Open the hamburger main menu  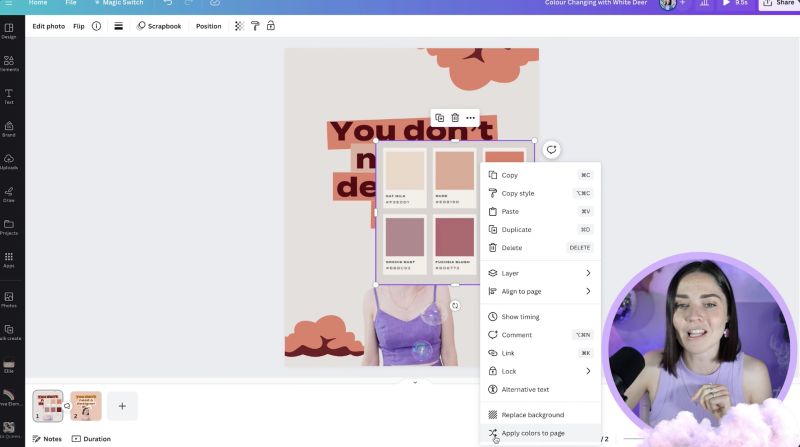(9, 3)
